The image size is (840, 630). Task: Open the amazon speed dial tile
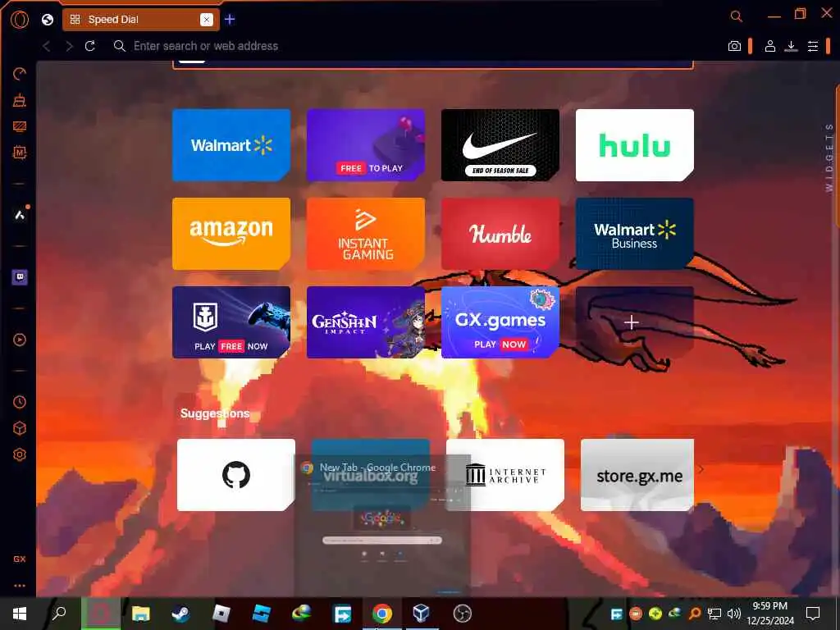231,234
